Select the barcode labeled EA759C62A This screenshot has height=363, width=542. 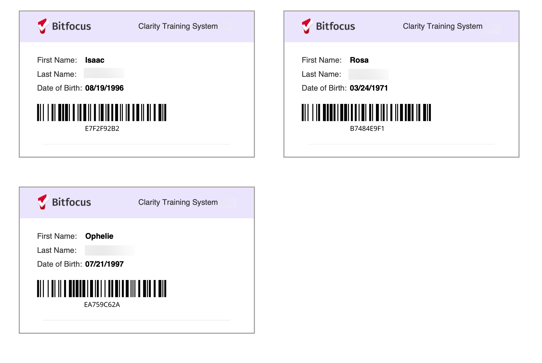pos(102,288)
